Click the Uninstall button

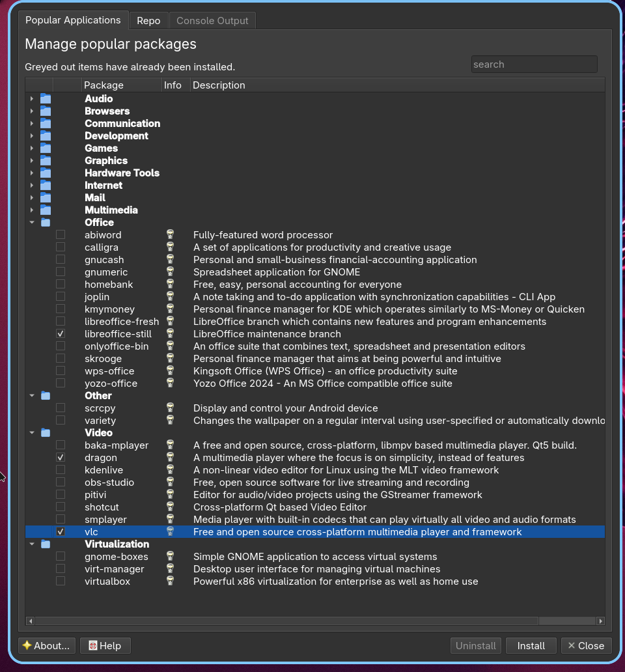(x=475, y=645)
